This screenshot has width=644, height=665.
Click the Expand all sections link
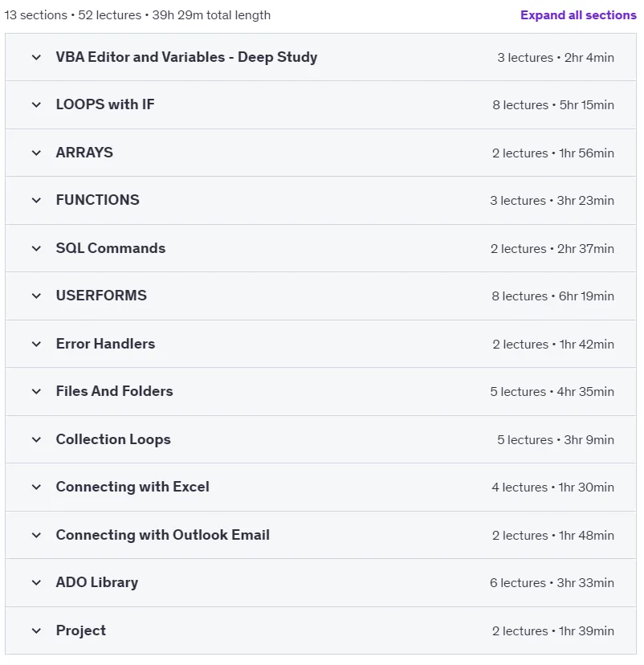(x=578, y=15)
